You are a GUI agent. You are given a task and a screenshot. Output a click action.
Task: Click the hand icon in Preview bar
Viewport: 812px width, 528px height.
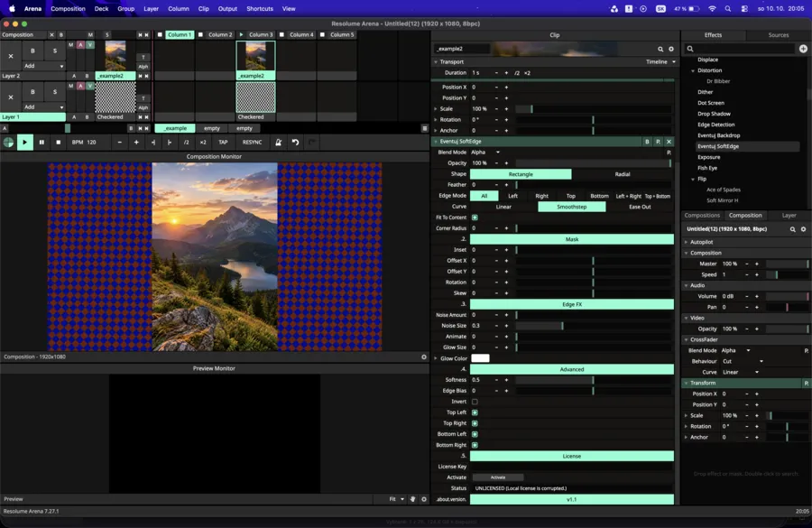point(412,499)
